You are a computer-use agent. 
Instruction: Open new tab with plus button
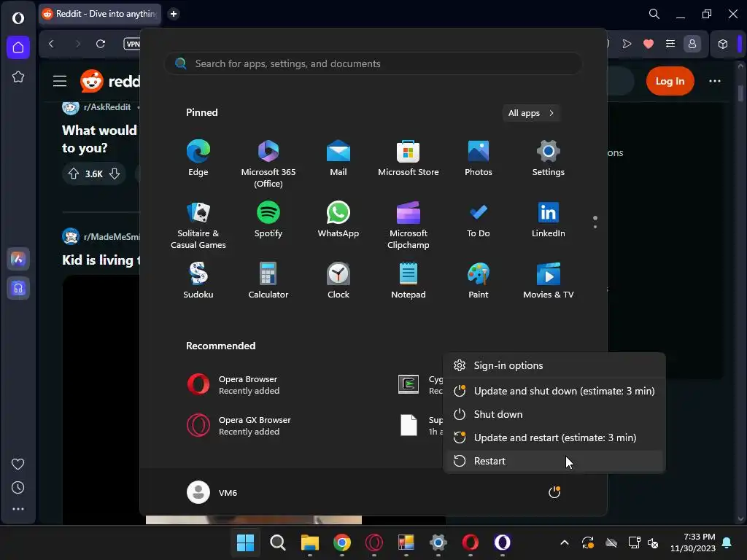(x=174, y=14)
